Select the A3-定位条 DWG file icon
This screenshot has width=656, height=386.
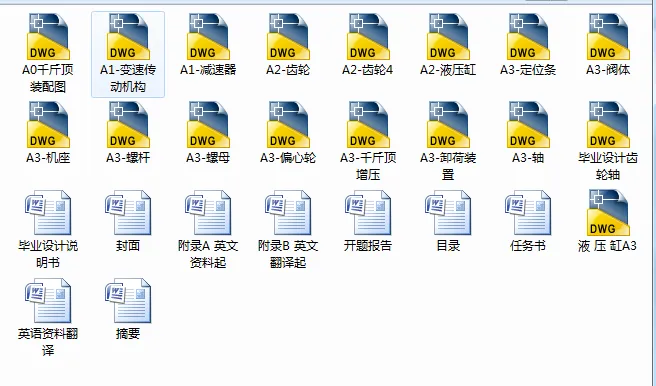(528, 36)
